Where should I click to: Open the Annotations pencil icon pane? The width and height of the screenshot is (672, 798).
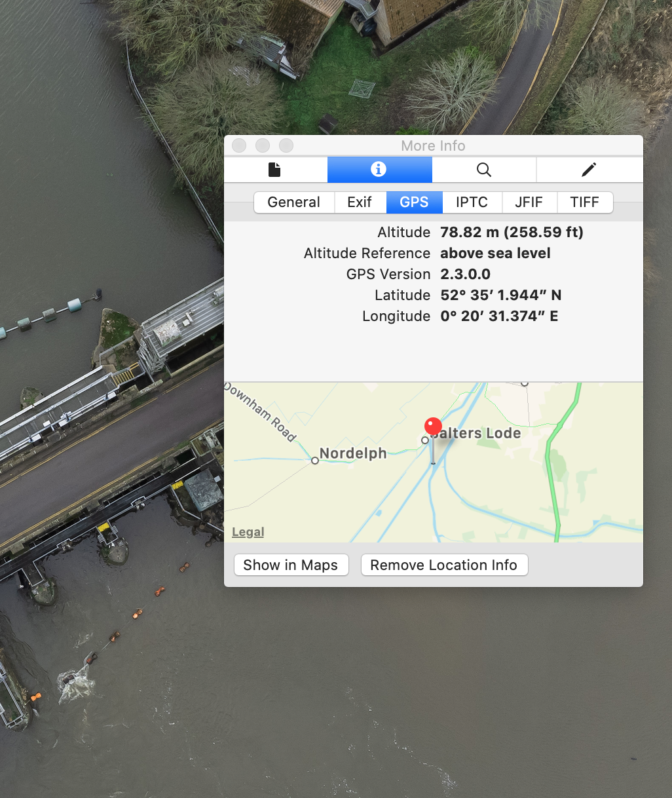(x=589, y=170)
